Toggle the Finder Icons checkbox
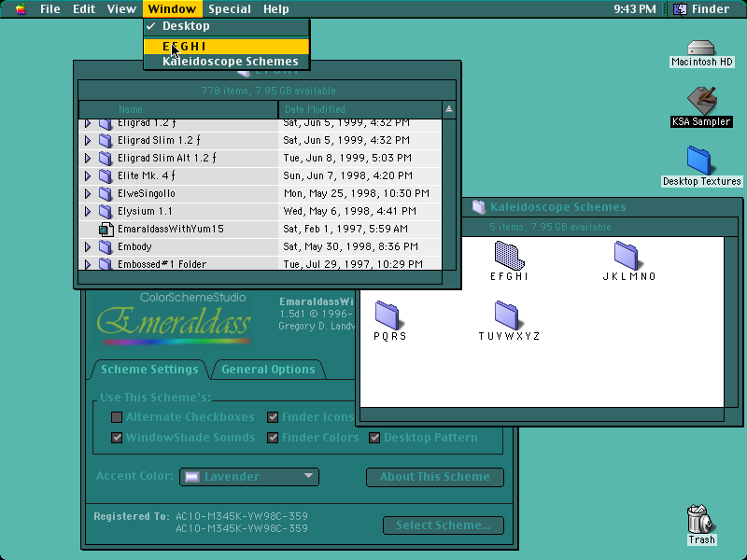This screenshot has width=747, height=560. click(273, 417)
